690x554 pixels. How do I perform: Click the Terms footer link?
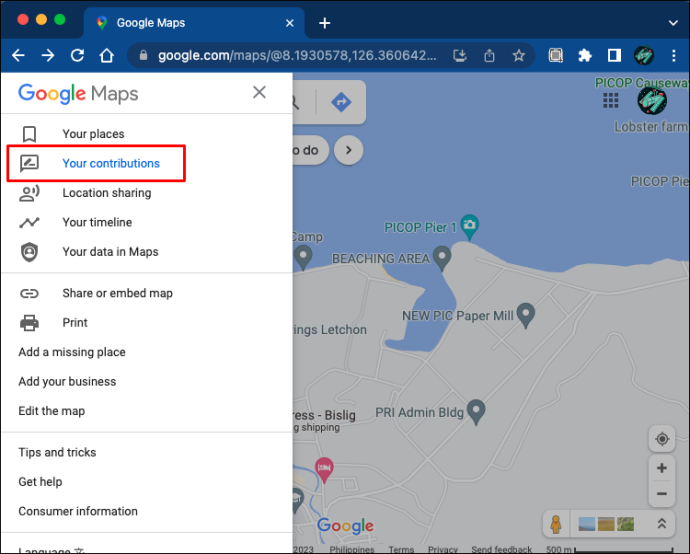401,549
